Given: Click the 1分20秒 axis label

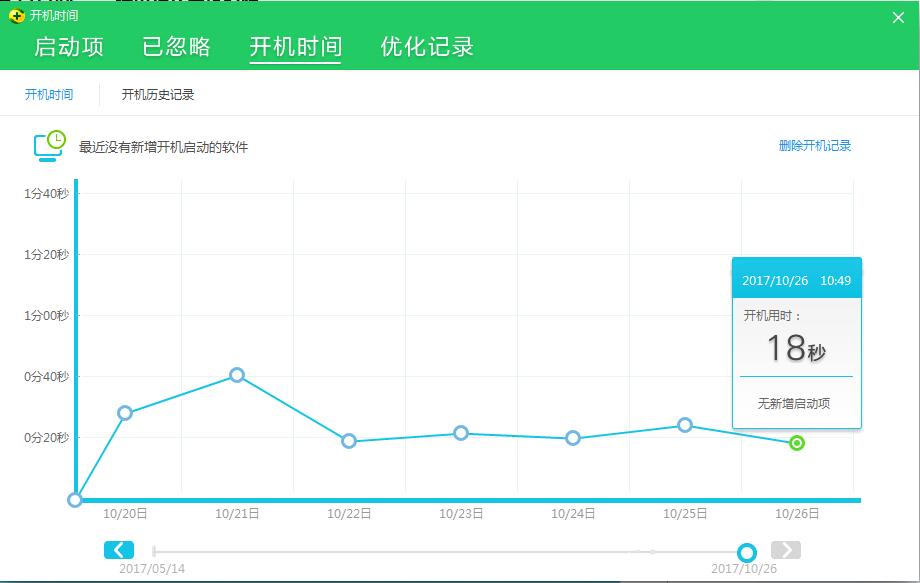Looking at the screenshot, I should tap(46, 255).
